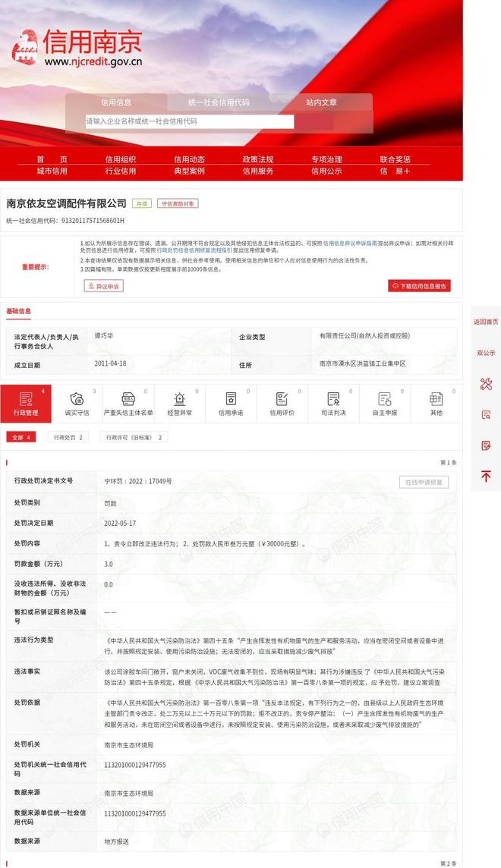Click the back-to-top arrow icon
The width and height of the screenshot is (501, 868).
click(486, 476)
